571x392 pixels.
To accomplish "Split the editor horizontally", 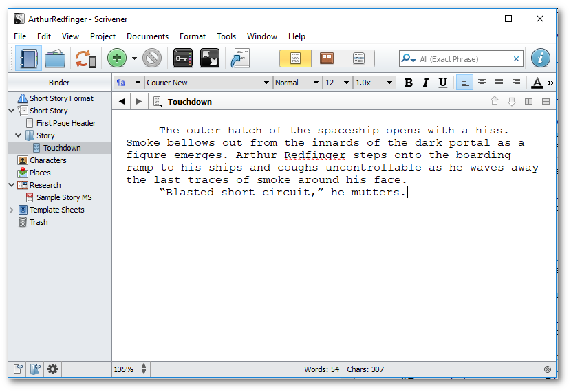I will coord(546,101).
